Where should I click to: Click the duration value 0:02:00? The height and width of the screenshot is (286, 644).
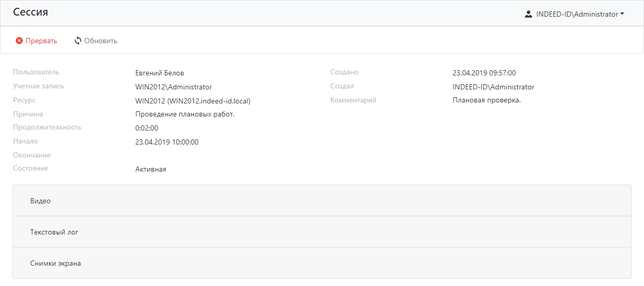click(x=147, y=128)
